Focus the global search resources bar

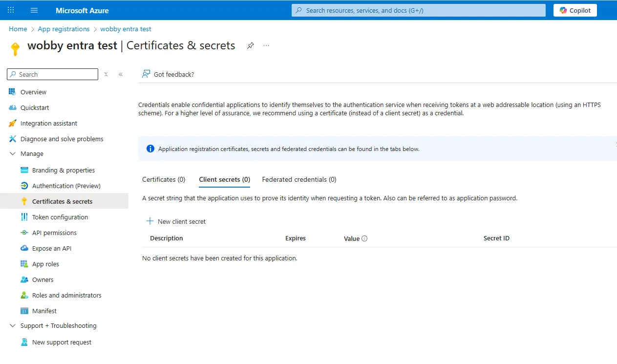point(418,10)
